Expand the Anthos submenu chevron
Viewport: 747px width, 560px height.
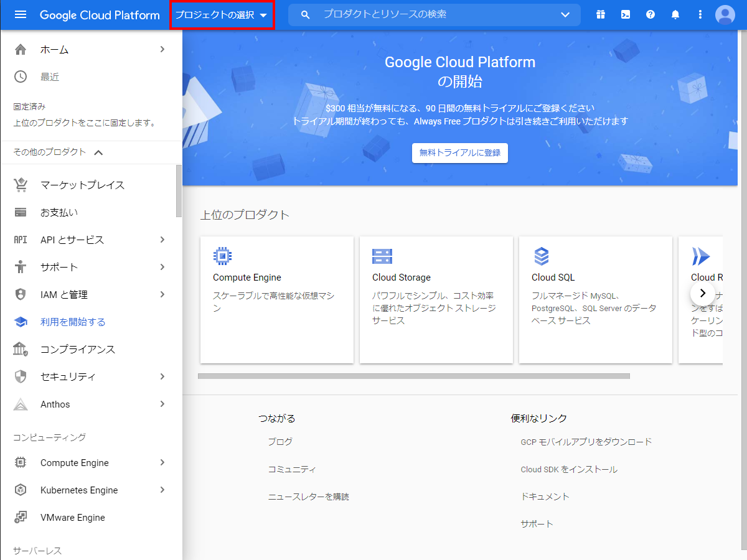(x=162, y=404)
